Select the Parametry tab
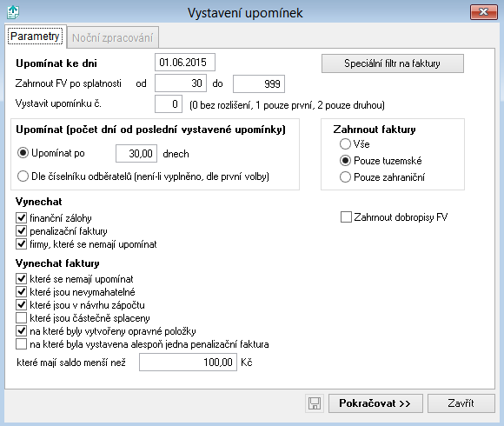Image resolution: width=504 pixels, height=426 pixels. pyautogui.click(x=35, y=37)
